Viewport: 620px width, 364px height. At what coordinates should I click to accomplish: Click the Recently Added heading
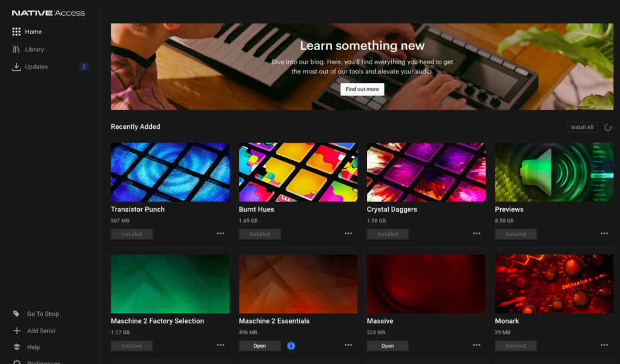(x=136, y=127)
